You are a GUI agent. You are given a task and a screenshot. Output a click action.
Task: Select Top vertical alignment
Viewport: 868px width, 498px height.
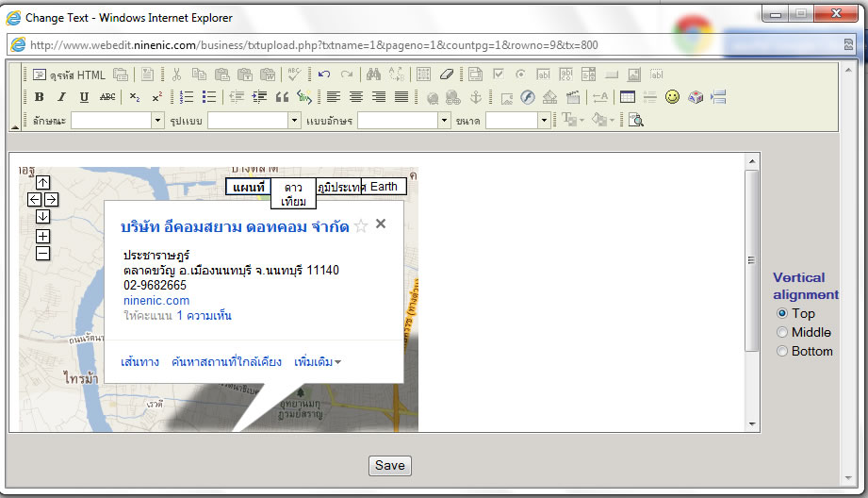(782, 313)
